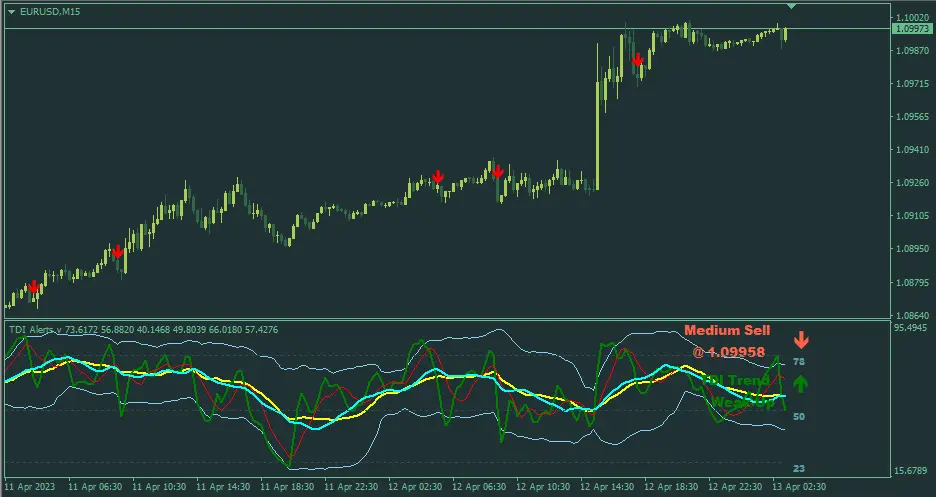Screen dimensions: 936x497
Task: Click the red sell arrow above 12 Apr 02:30
Action: (x=438, y=178)
